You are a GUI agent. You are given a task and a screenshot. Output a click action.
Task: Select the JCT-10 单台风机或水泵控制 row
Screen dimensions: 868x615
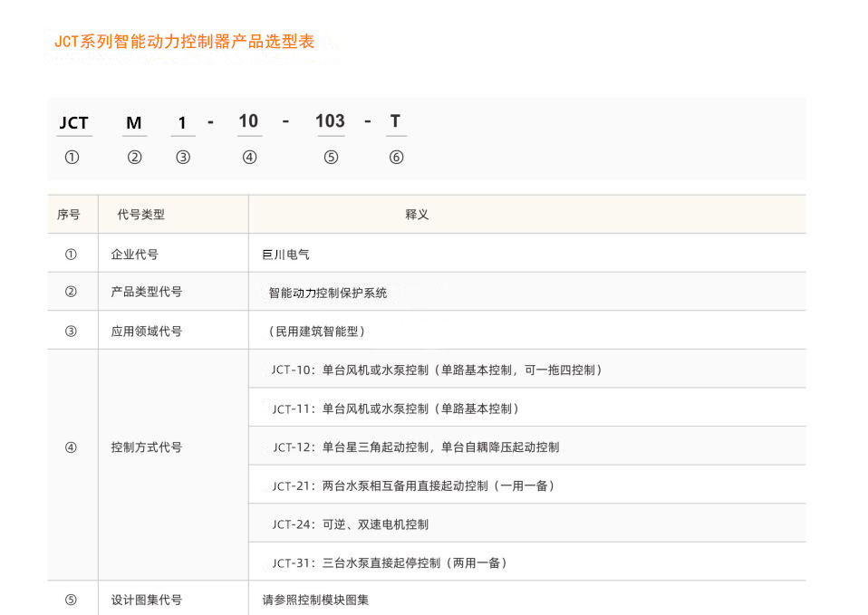click(436, 370)
